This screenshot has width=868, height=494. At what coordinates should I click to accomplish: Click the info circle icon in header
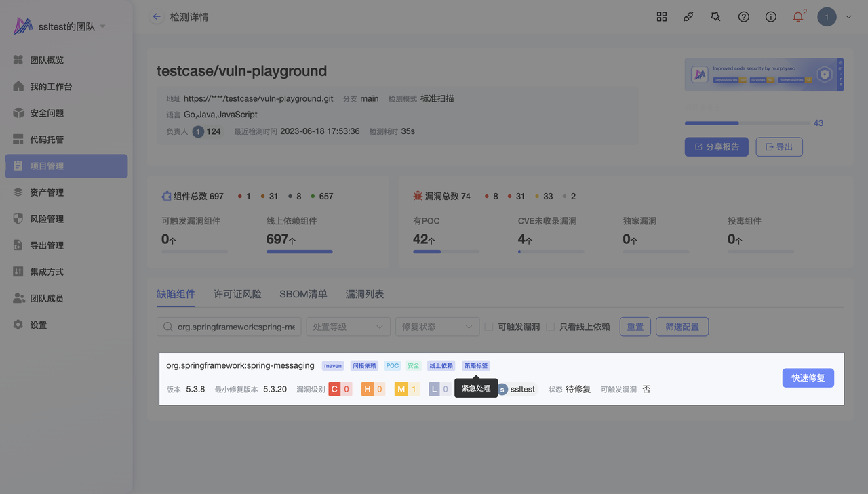[x=771, y=17]
